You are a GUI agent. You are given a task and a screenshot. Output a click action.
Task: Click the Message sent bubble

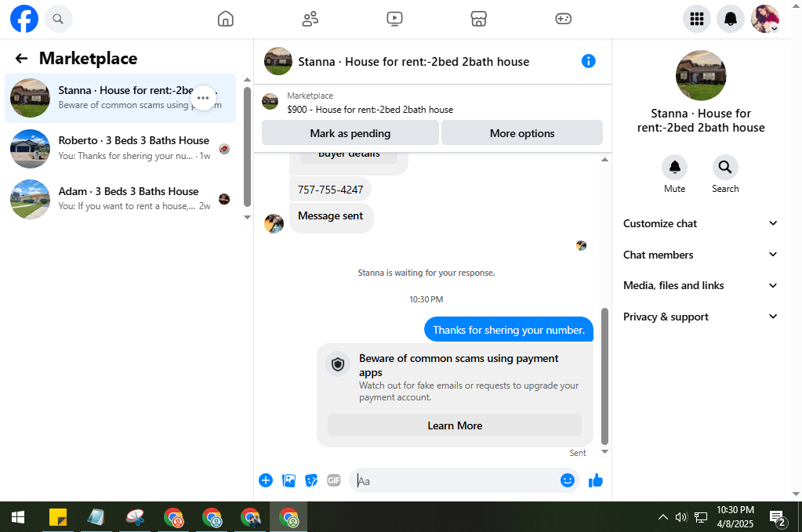click(330, 217)
